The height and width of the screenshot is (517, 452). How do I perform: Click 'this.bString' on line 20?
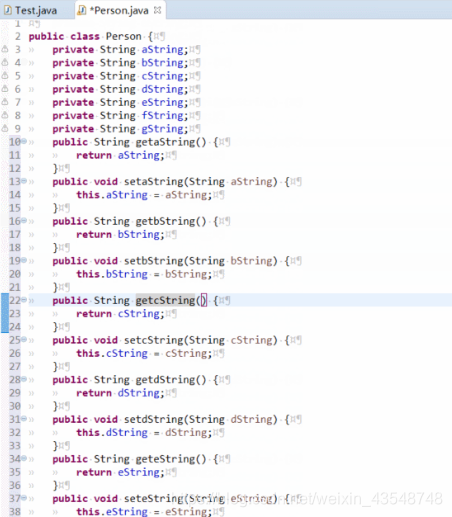pyautogui.click(x=112, y=274)
